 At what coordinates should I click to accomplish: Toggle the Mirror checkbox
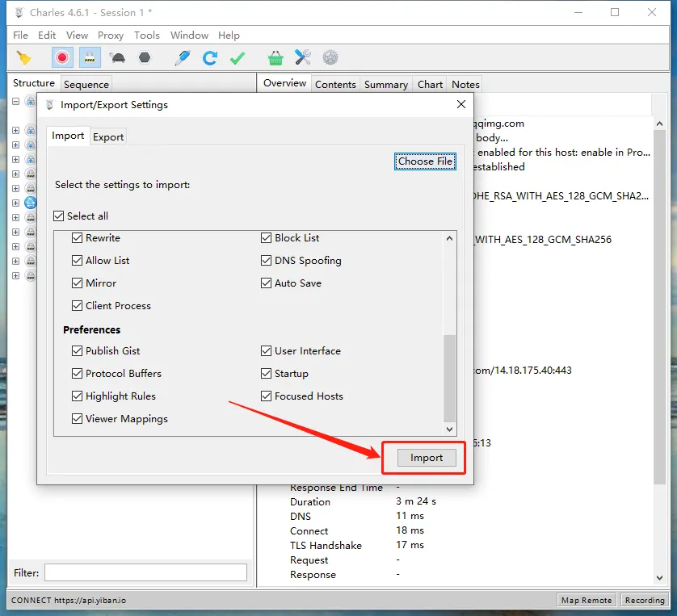point(77,283)
